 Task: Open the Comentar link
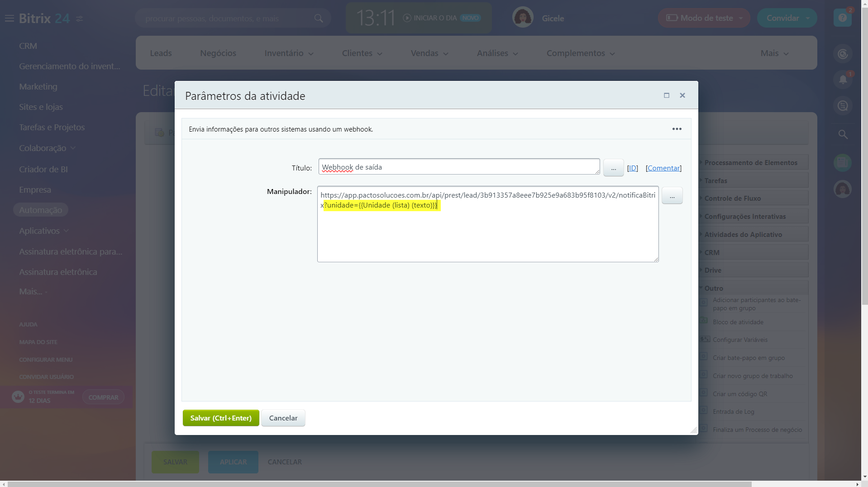point(663,168)
